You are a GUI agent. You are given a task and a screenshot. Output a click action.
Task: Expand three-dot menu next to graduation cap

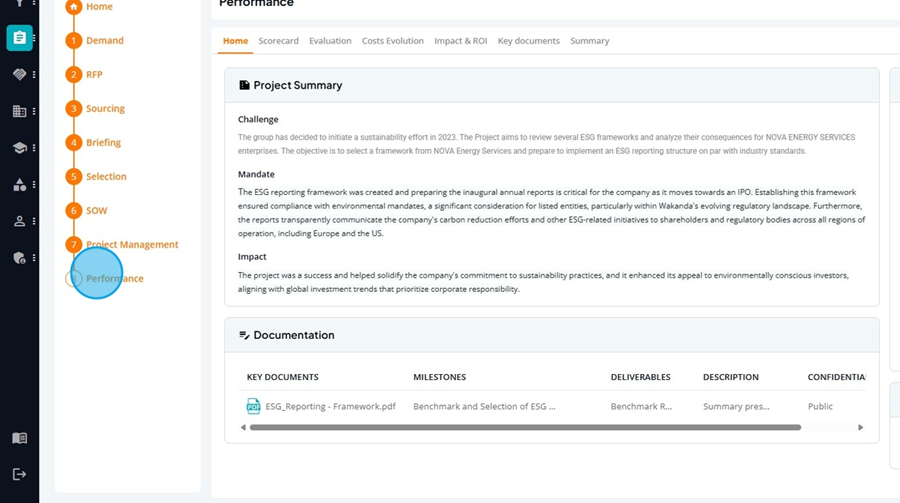34,148
